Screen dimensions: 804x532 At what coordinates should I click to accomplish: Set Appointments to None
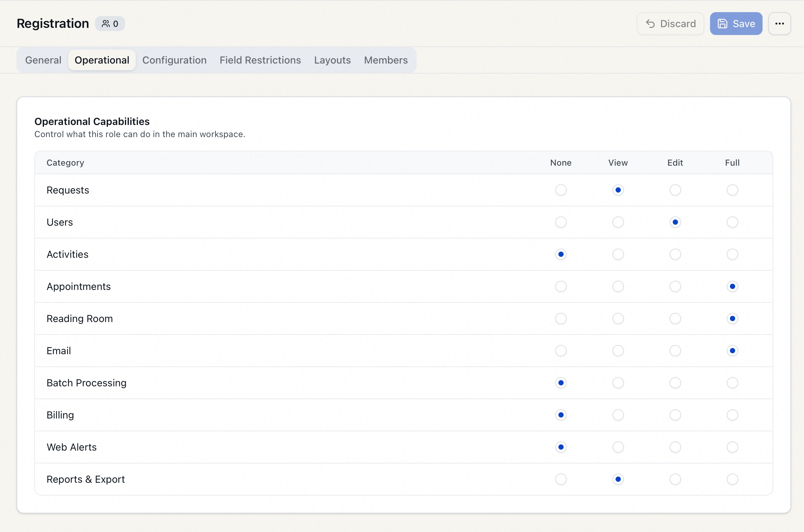[x=561, y=286]
